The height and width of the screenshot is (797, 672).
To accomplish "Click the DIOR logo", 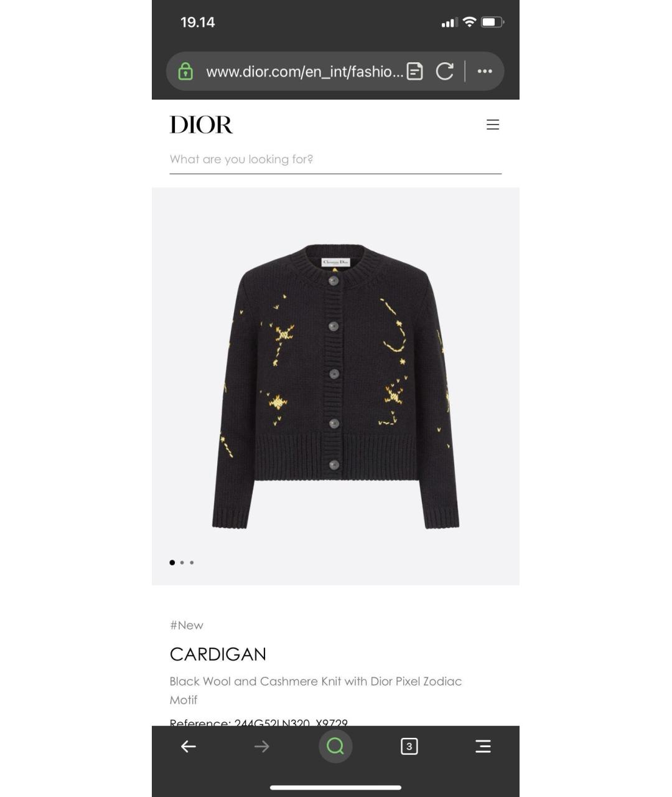I will 201,125.
